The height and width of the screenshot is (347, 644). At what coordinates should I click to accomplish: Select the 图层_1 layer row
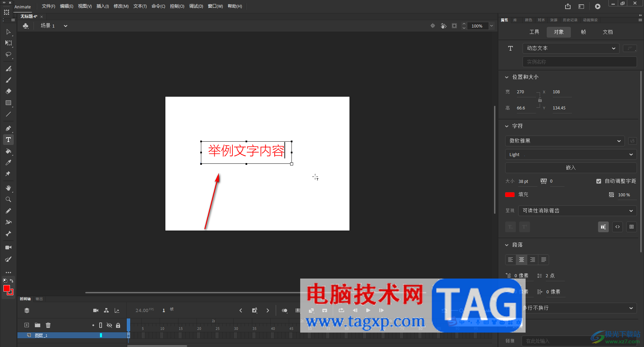pyautogui.click(x=72, y=335)
